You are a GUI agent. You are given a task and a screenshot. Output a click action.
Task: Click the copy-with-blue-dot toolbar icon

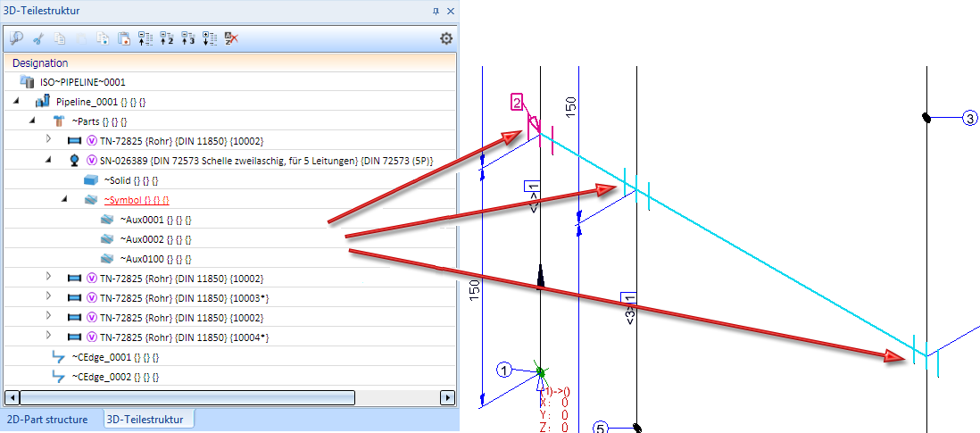coord(103,38)
